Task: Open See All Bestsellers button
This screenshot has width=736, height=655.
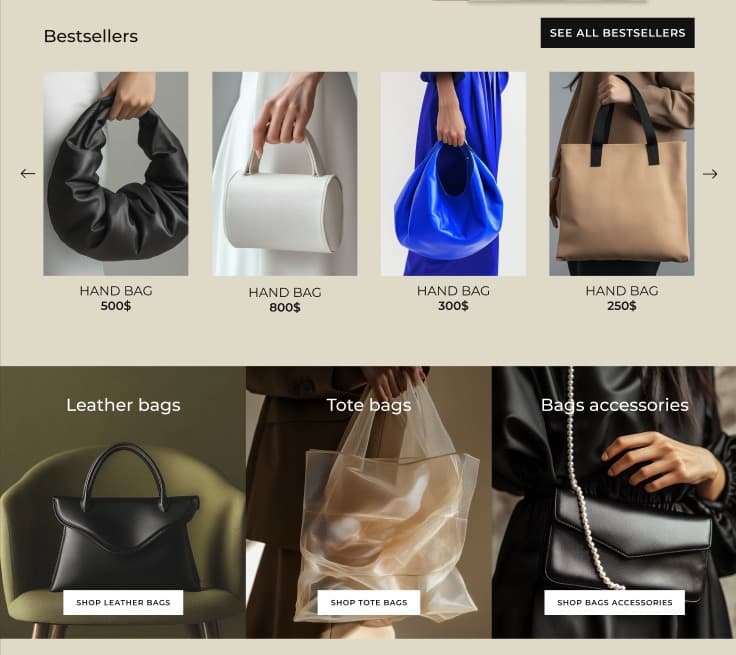Action: click(x=617, y=33)
